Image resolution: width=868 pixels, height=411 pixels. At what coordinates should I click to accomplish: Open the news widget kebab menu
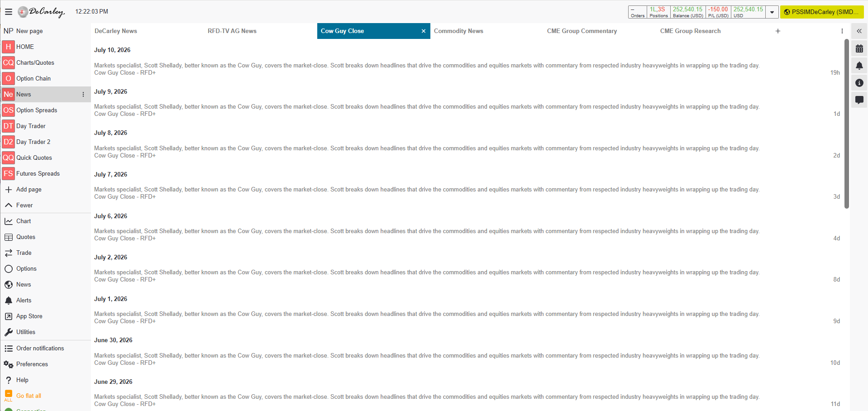[x=842, y=31]
